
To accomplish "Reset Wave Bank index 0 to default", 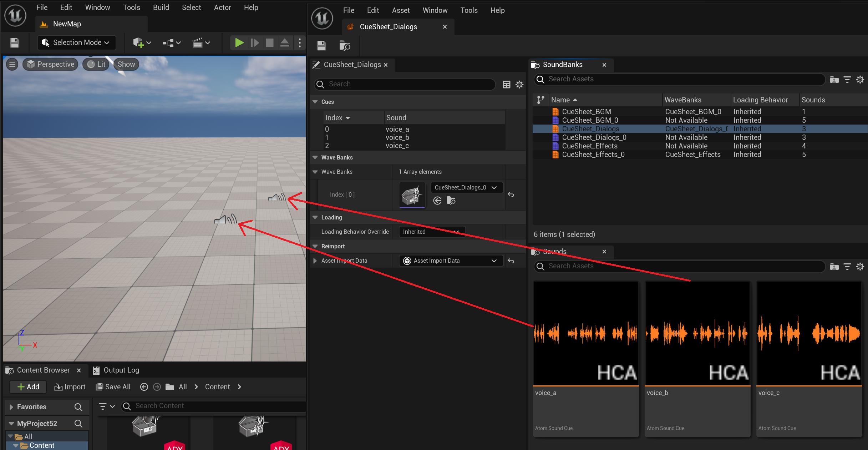I will point(511,194).
